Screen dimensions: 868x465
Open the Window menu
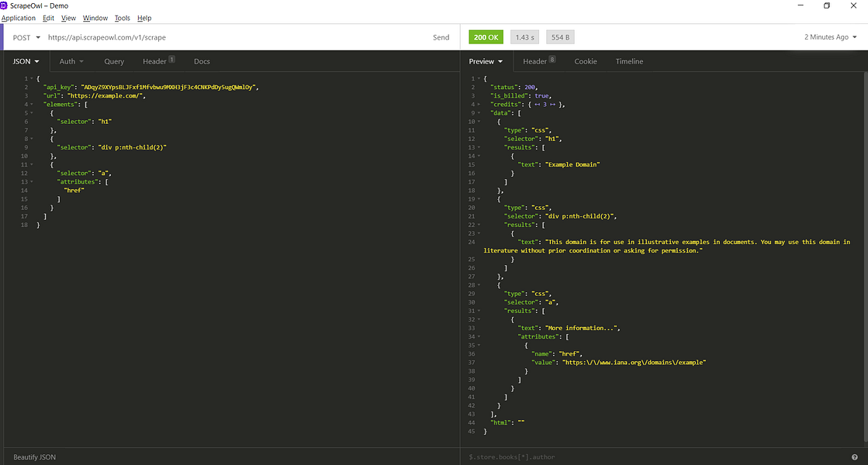tap(95, 18)
